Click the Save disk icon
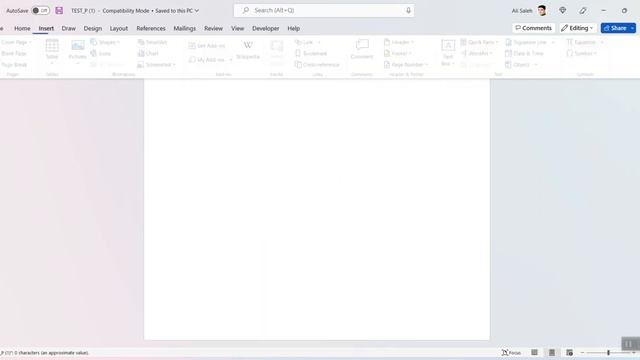This screenshot has height=360, width=640. pos(59,11)
